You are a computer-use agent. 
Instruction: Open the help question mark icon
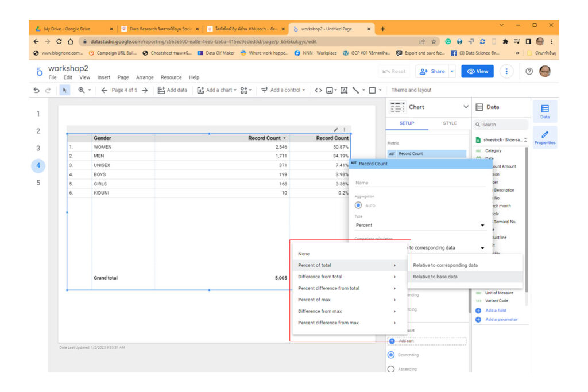[x=529, y=71]
